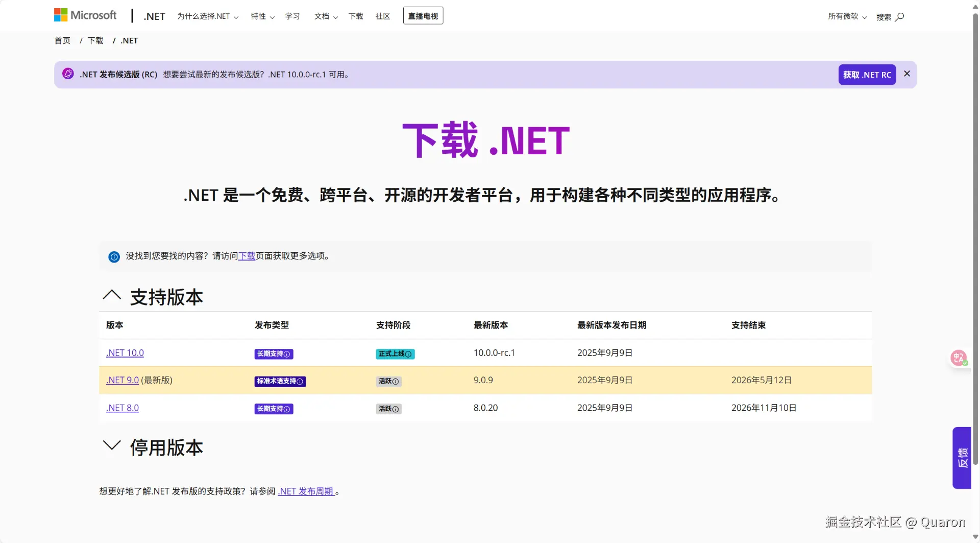The width and height of the screenshot is (980, 543).
Task: Open the .NET 8.0 version link
Action: pyautogui.click(x=122, y=408)
